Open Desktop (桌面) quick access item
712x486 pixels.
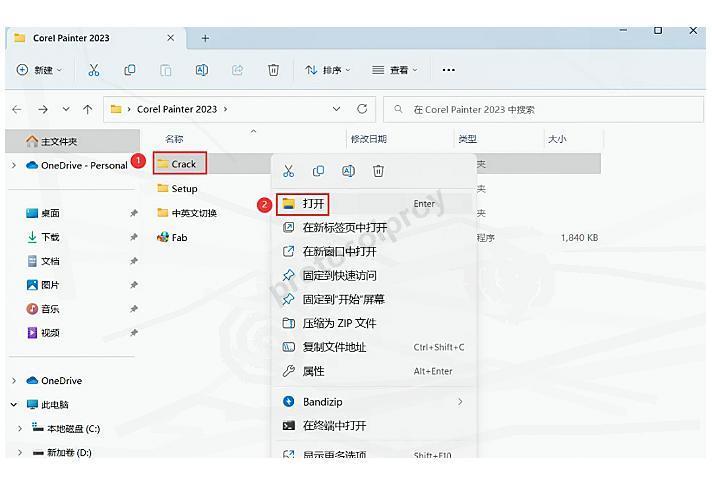tap(43, 213)
